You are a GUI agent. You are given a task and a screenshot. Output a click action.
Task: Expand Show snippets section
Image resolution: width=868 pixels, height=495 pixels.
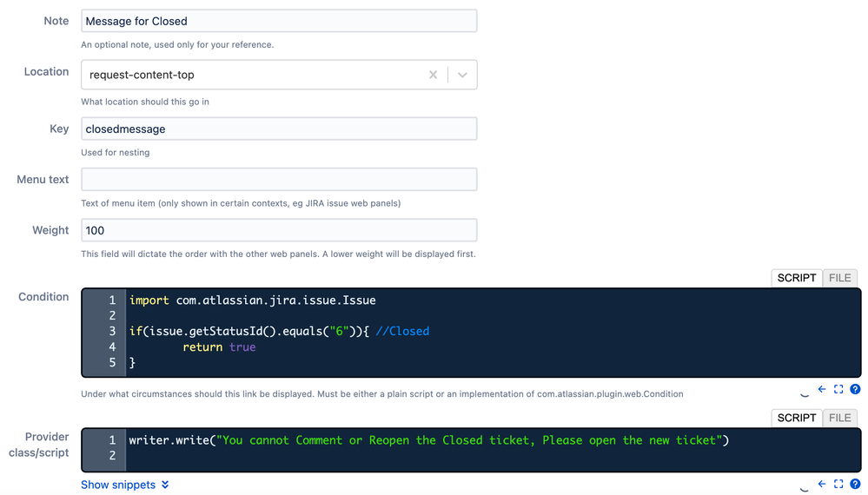click(x=124, y=485)
